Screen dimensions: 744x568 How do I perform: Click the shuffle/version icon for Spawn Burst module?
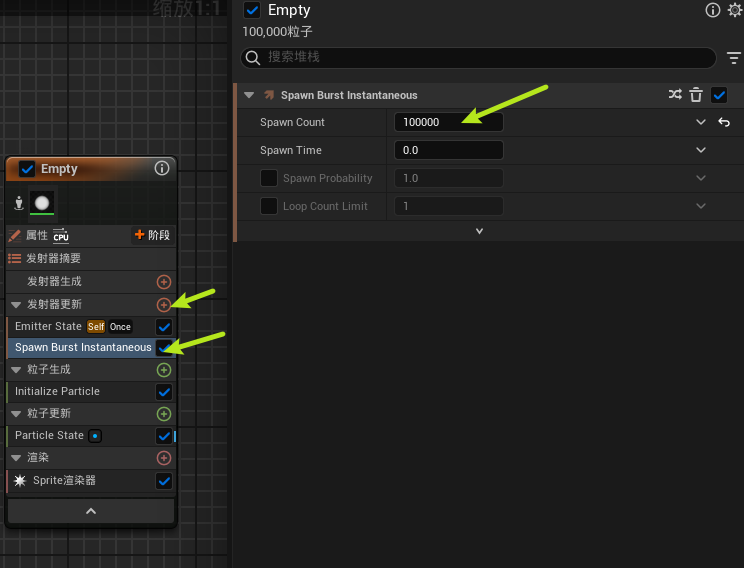coord(675,94)
